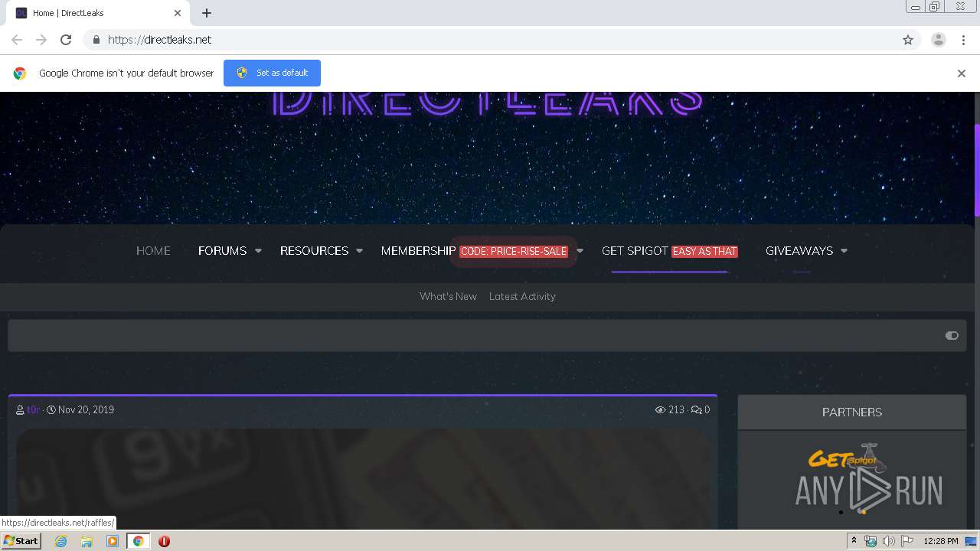Open author t0r's profile link
This screenshot has height=551, width=980.
pyautogui.click(x=34, y=410)
